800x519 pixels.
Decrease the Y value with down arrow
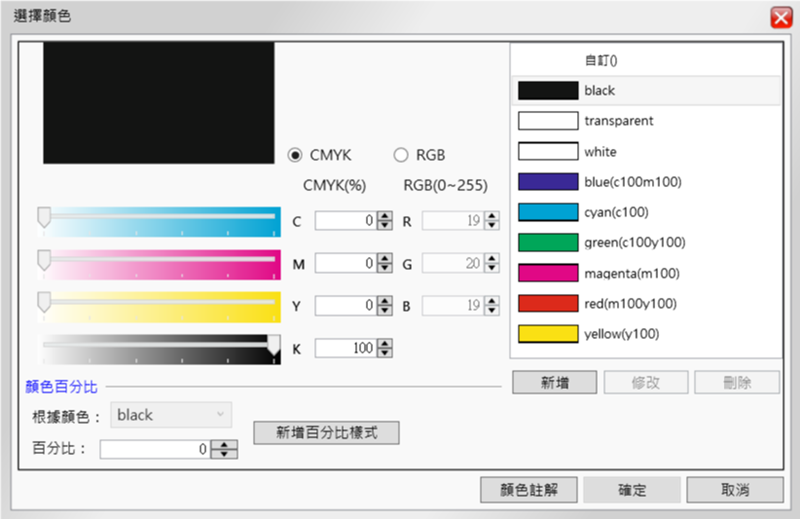click(x=385, y=310)
